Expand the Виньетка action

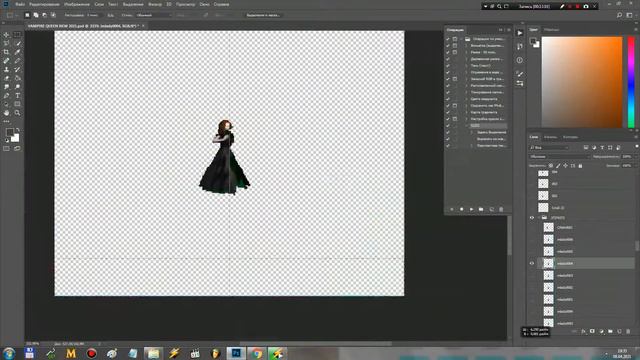[467, 46]
